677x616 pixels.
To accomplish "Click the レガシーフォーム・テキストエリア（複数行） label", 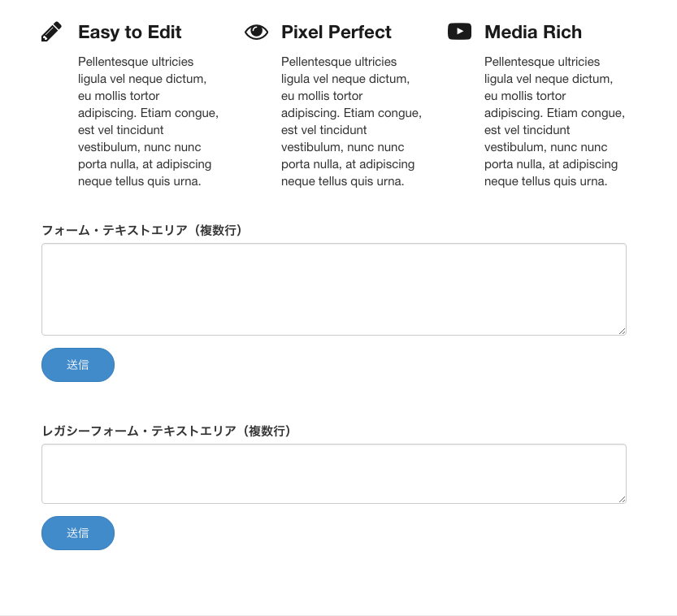I will pyautogui.click(x=167, y=431).
